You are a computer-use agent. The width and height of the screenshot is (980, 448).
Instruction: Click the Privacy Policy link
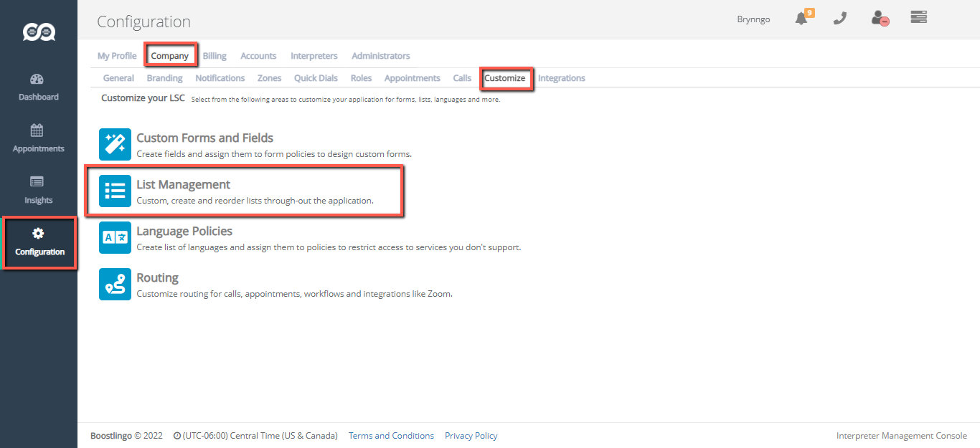(x=471, y=436)
